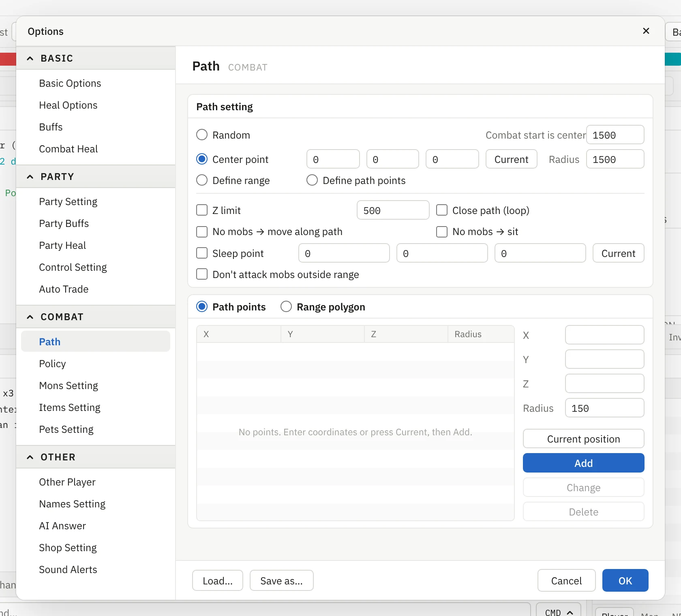Collapse the COMBAT section chevron

coord(30,317)
